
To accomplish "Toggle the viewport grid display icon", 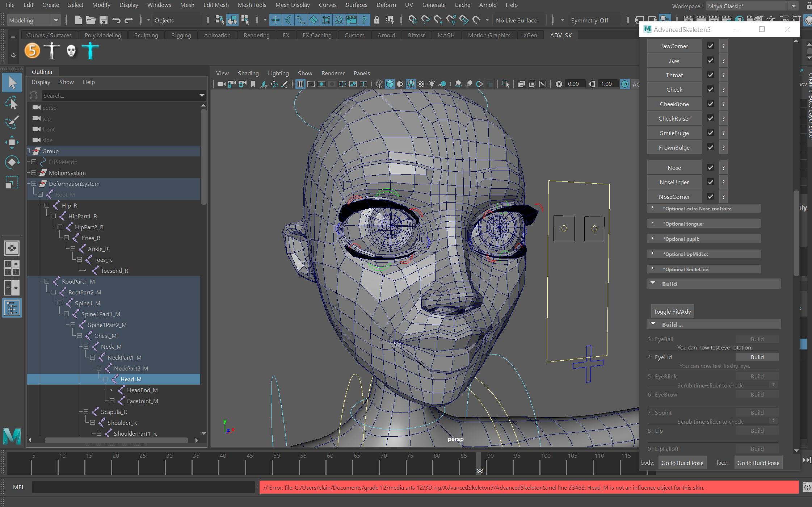I will (x=300, y=84).
